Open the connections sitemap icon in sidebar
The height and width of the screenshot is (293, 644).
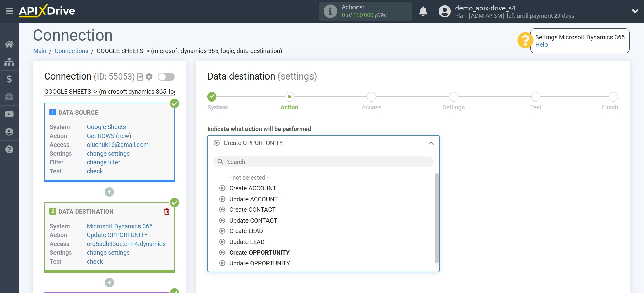[x=9, y=62]
